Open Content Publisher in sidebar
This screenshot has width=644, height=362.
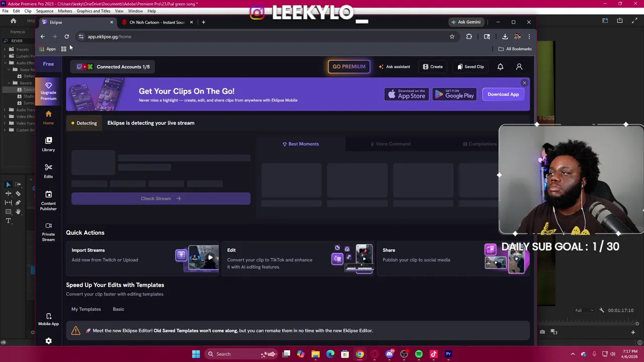48,201
